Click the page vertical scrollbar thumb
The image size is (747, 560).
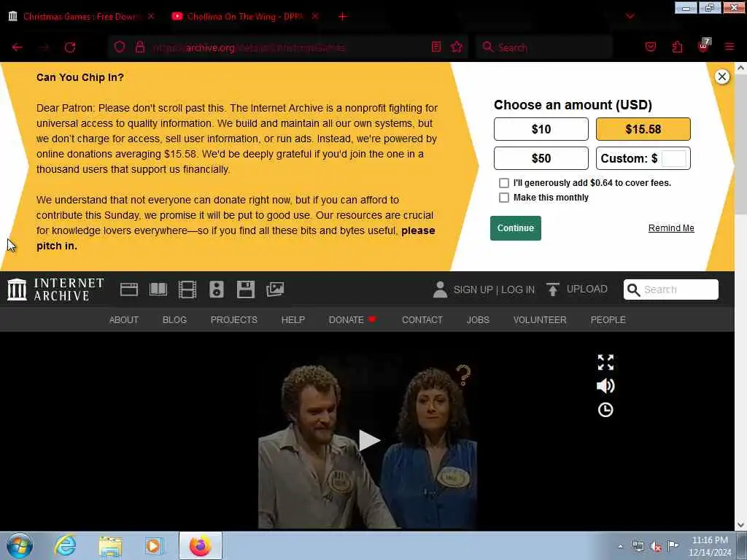tap(741, 143)
